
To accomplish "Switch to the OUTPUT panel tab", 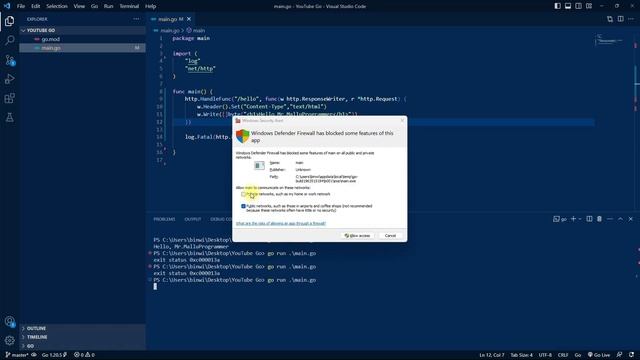I will pos(193,219).
